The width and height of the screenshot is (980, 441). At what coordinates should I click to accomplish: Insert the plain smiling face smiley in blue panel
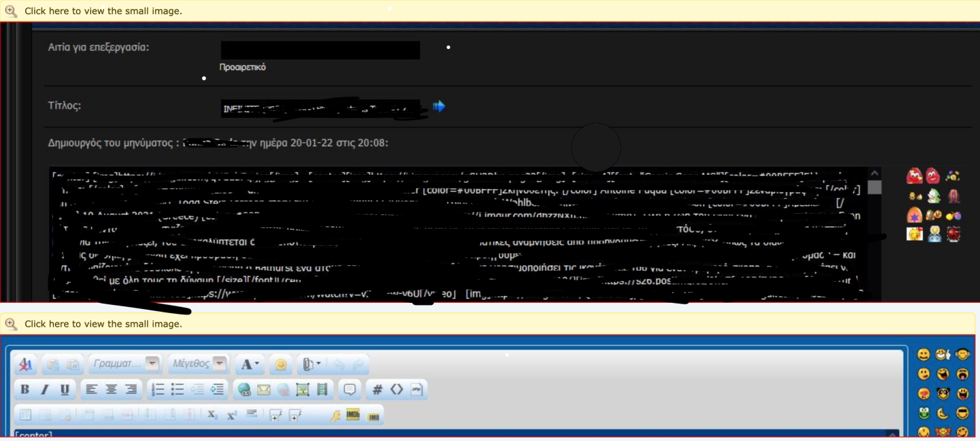pyautogui.click(x=924, y=355)
